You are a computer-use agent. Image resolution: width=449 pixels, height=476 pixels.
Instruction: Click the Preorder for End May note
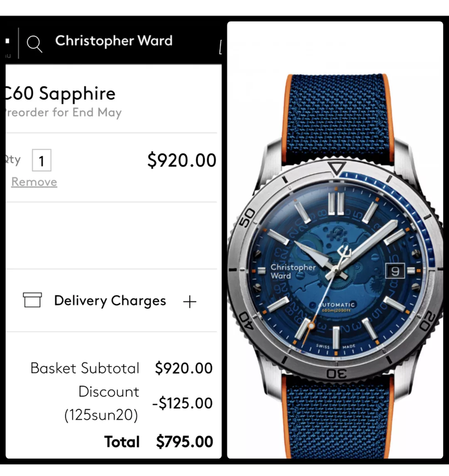[64, 112]
